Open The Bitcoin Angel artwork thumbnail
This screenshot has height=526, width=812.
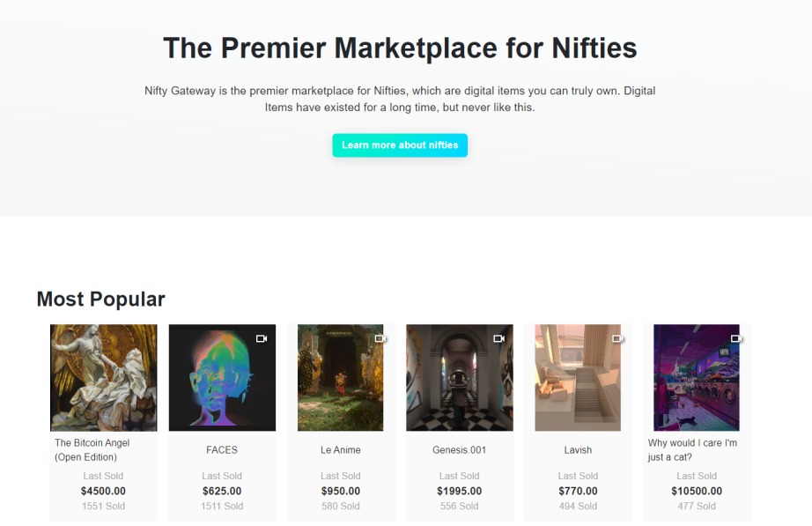tap(104, 378)
